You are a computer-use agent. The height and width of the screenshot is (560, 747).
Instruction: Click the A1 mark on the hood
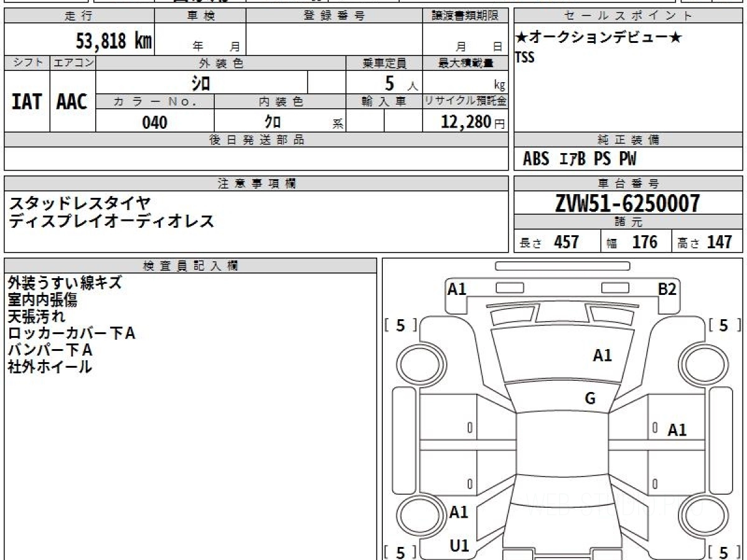(x=602, y=355)
